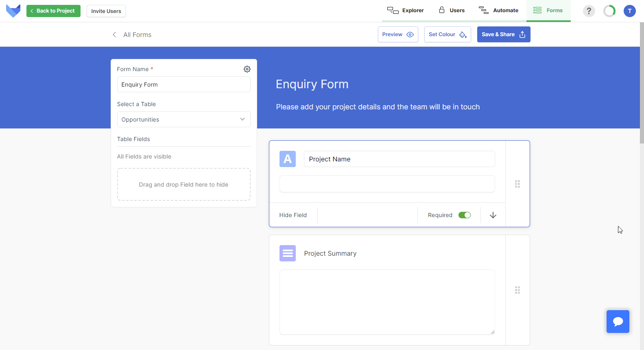Click the empty Project Name answer input

tap(387, 184)
